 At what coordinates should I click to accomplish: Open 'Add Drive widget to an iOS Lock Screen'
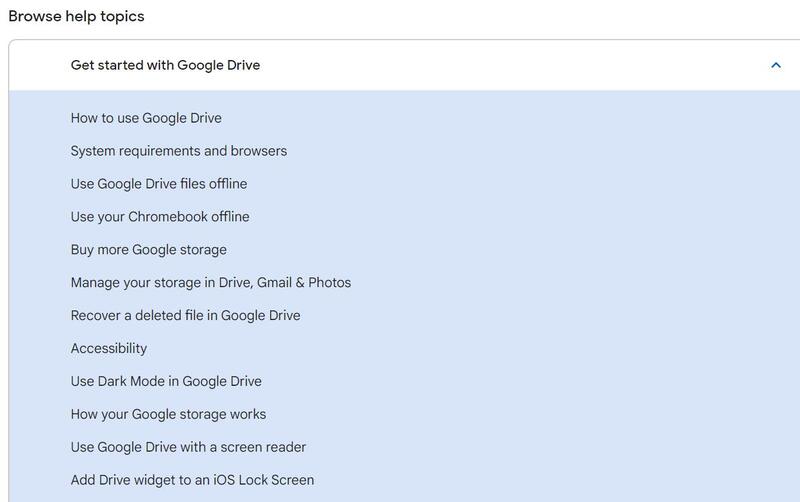(x=192, y=480)
